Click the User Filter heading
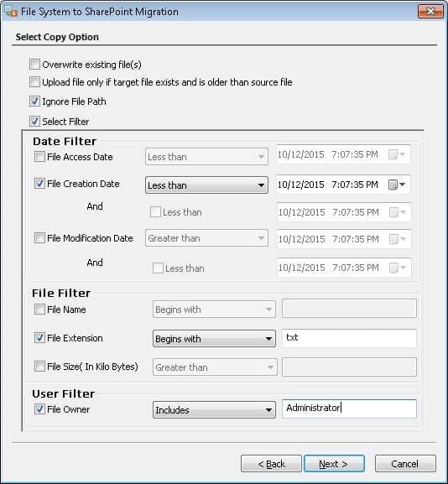Image resolution: width=448 pixels, height=484 pixels. click(x=63, y=394)
